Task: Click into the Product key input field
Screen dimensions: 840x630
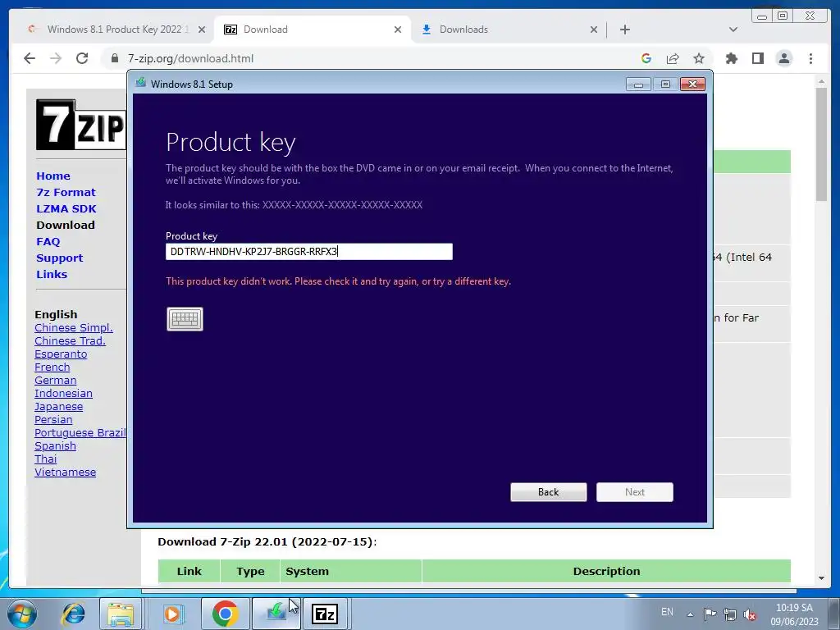Action: pyautogui.click(x=309, y=252)
